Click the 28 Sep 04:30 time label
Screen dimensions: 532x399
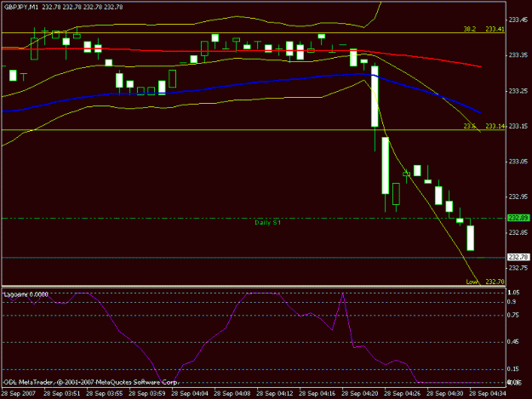[x=445, y=393]
